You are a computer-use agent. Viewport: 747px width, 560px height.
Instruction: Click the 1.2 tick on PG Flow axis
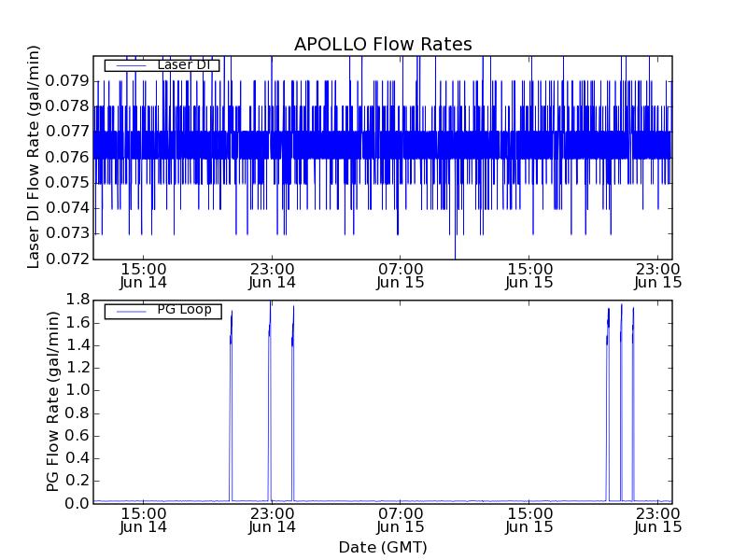78,368
